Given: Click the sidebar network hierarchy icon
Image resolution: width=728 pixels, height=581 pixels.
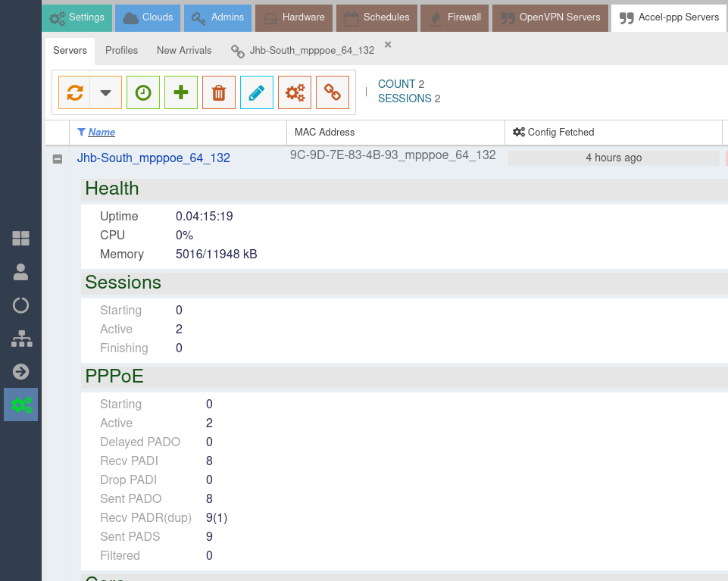Looking at the screenshot, I should (20, 339).
